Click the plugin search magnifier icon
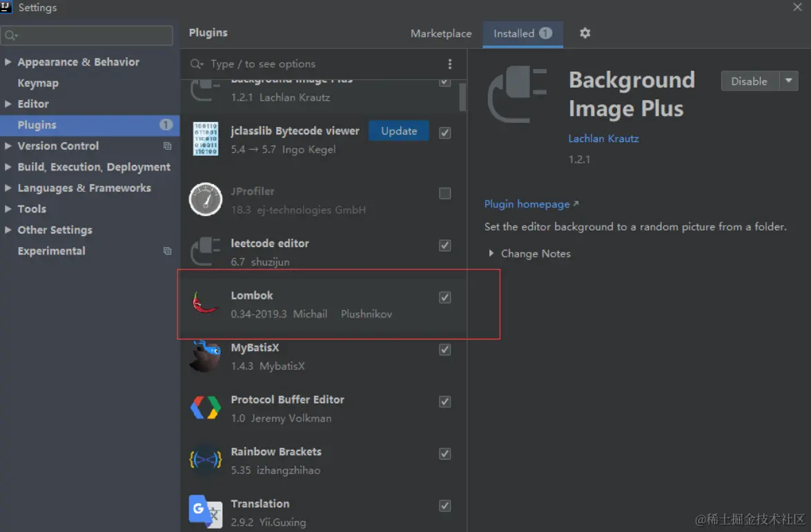The width and height of the screenshot is (811, 532). tap(197, 63)
